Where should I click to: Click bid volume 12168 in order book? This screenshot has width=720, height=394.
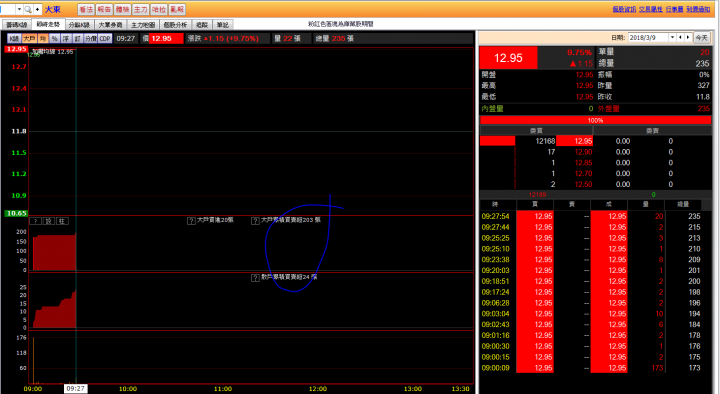(x=545, y=141)
